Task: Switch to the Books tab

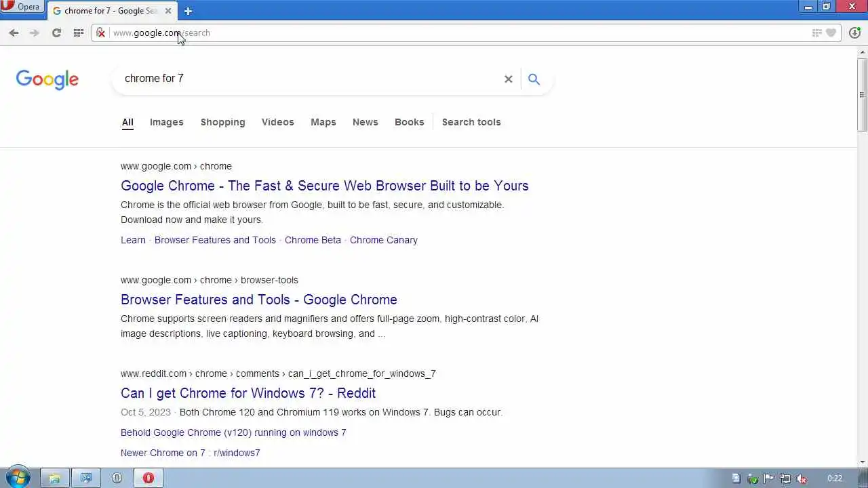Action: (x=410, y=122)
